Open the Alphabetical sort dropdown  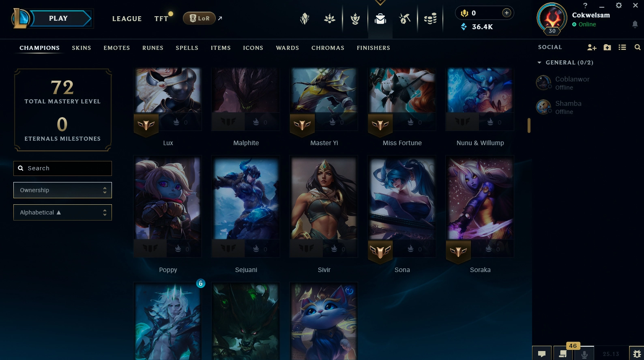point(62,212)
